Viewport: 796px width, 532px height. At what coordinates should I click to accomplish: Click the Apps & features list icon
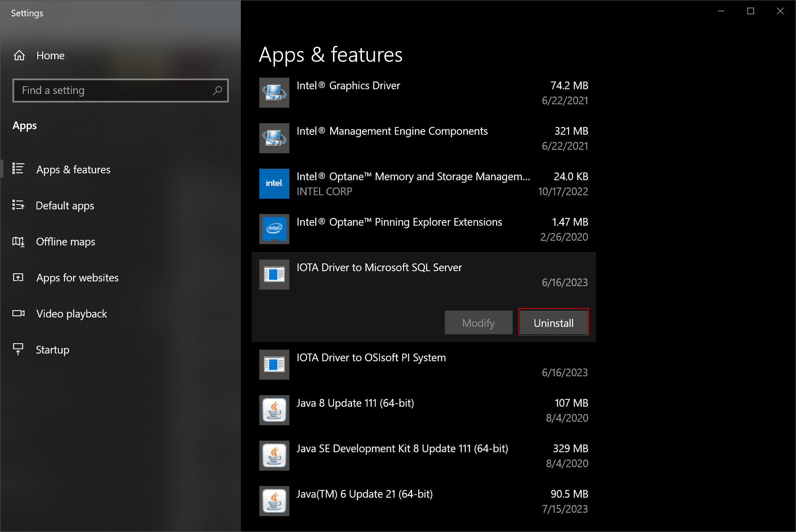point(18,169)
